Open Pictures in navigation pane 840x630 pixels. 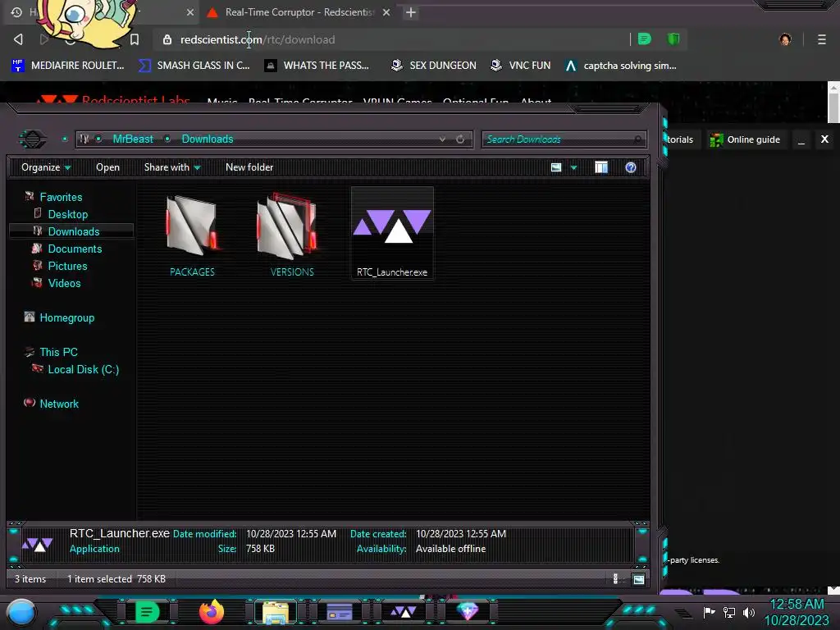click(x=67, y=266)
